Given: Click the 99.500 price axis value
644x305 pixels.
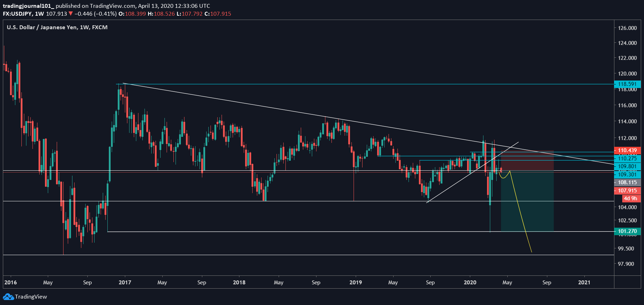Looking at the screenshot, I should (x=626, y=248).
